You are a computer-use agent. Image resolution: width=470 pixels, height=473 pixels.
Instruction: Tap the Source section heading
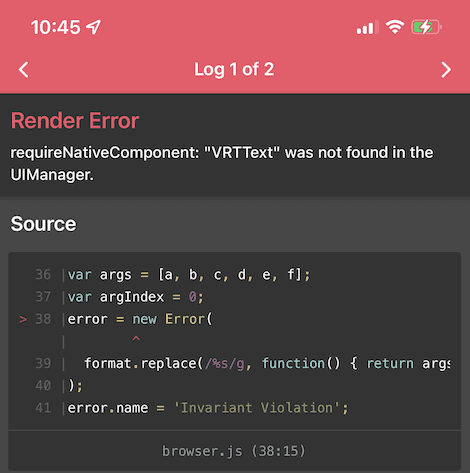point(43,224)
